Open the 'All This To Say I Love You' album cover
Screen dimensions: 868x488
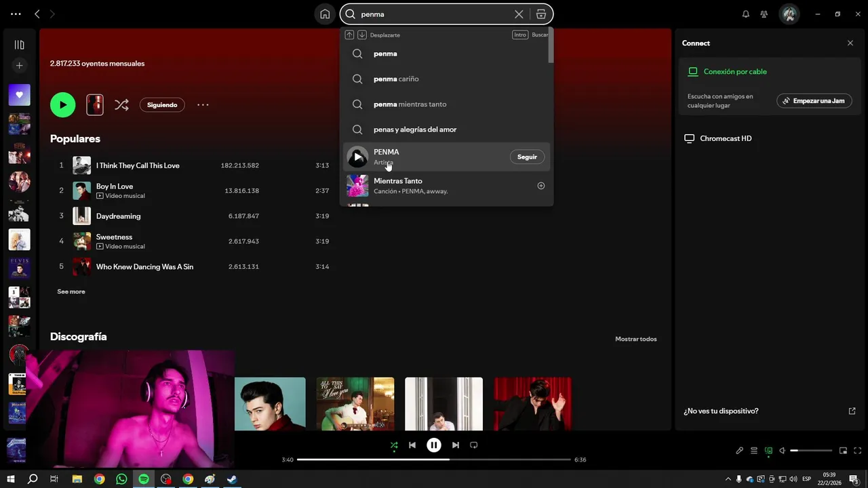(x=355, y=404)
